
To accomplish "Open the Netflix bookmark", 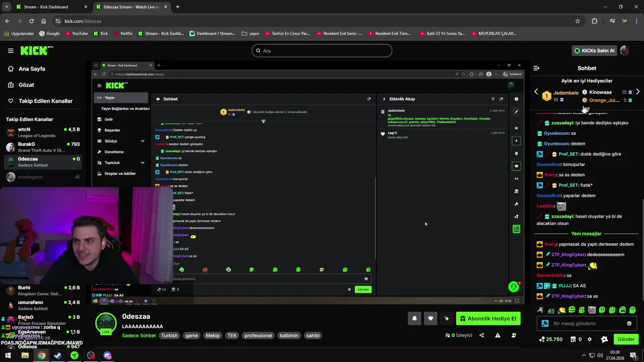I will tap(123, 34).
